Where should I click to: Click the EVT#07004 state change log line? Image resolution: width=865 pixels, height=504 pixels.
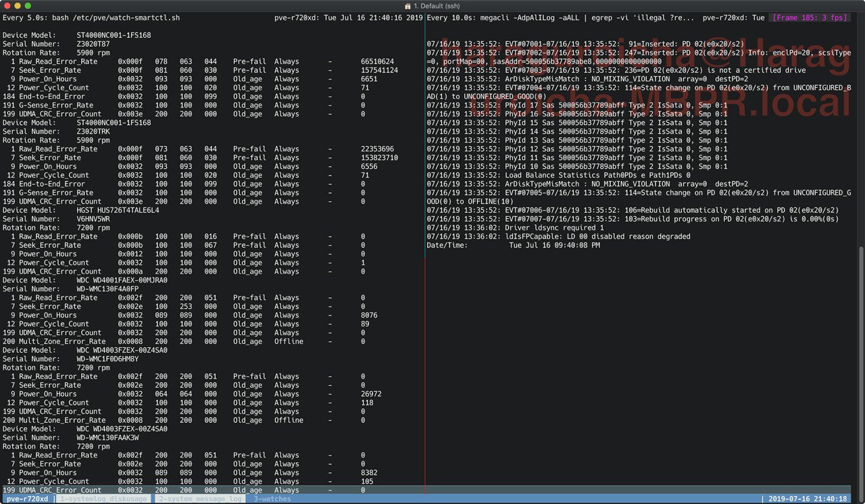click(x=639, y=92)
